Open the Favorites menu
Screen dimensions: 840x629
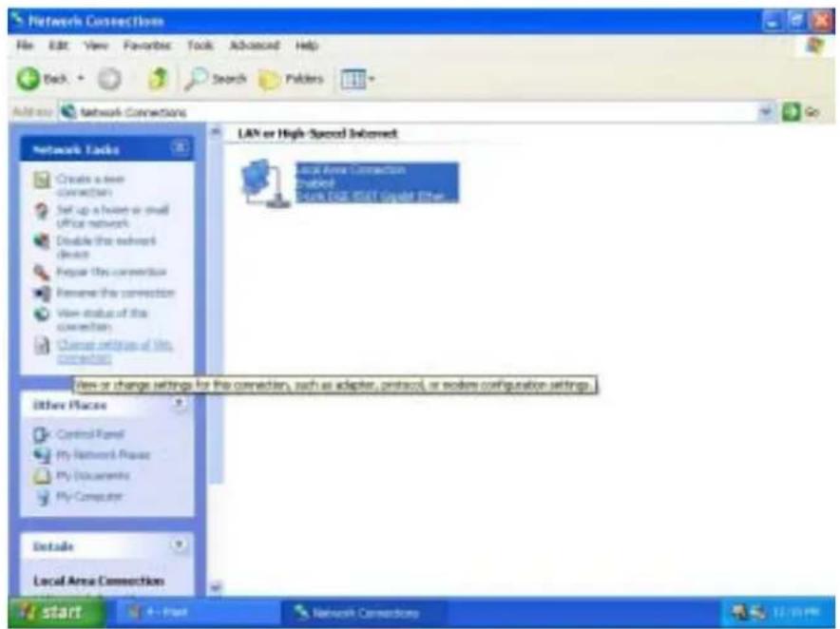pos(146,46)
